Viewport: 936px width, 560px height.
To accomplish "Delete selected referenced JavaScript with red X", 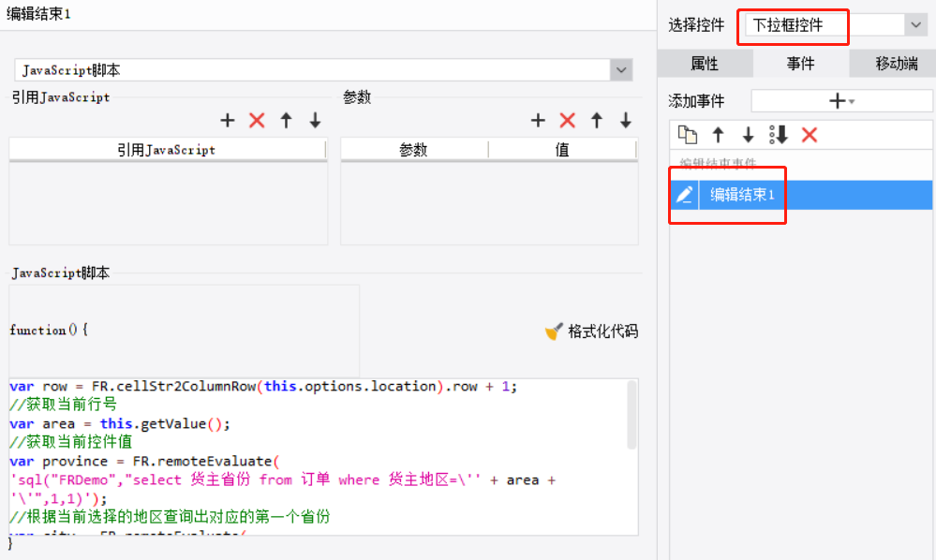I will [x=257, y=121].
